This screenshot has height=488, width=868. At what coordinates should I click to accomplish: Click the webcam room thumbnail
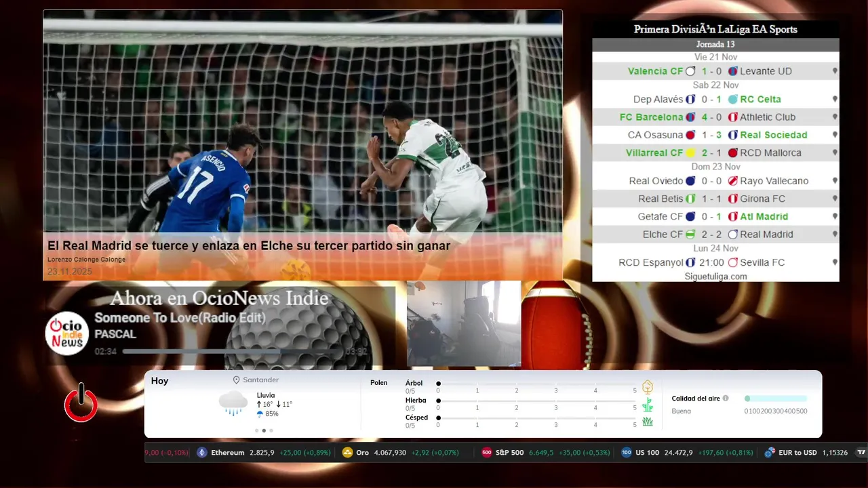click(464, 324)
